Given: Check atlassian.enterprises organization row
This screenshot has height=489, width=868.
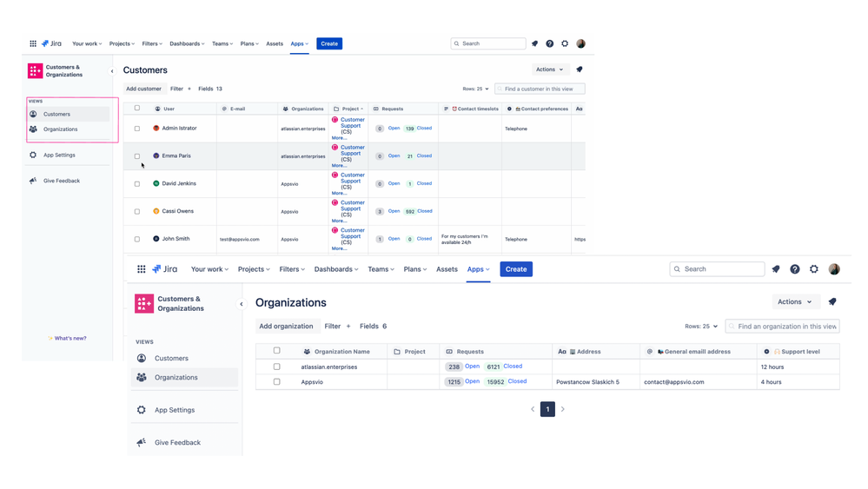Looking at the screenshot, I should (x=277, y=367).
